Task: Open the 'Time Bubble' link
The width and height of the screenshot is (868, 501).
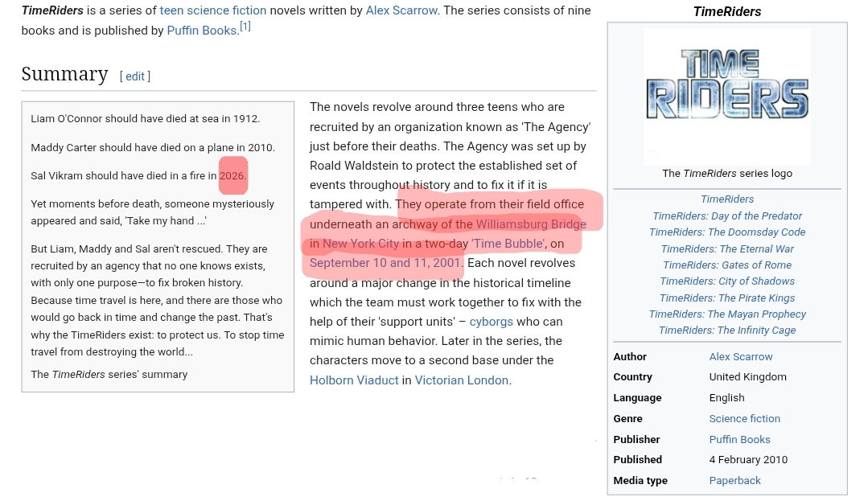Action: [x=508, y=244]
